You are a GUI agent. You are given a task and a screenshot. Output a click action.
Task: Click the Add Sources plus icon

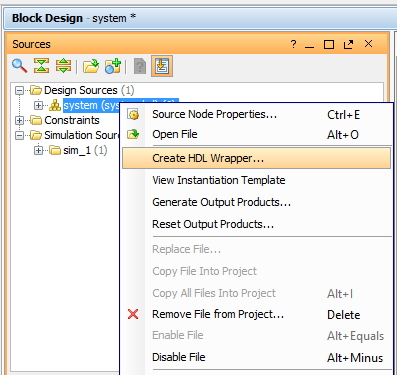pyautogui.click(x=113, y=66)
